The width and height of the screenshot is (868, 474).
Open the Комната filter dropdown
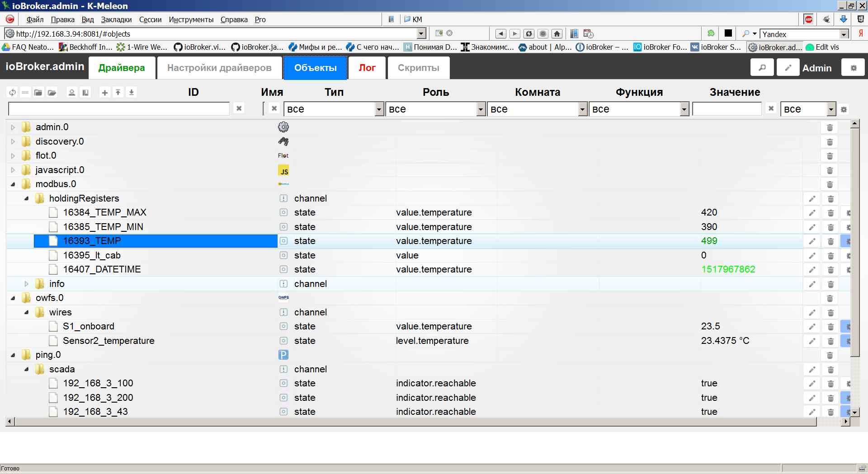[538, 109]
